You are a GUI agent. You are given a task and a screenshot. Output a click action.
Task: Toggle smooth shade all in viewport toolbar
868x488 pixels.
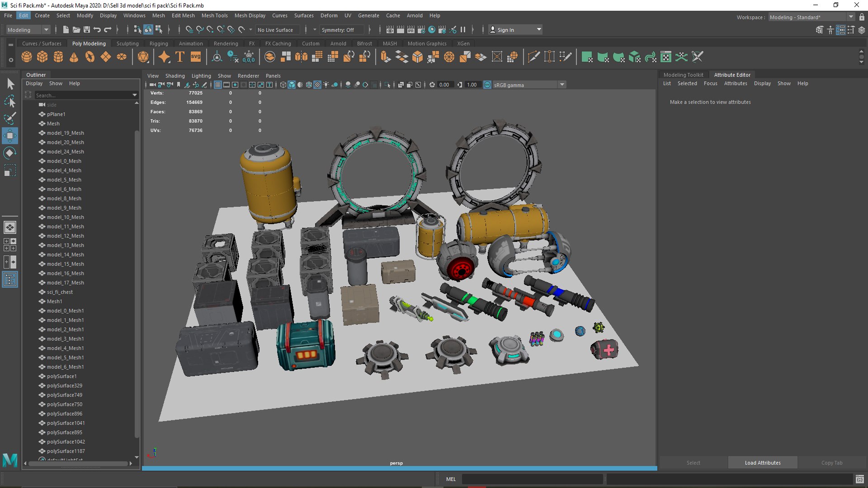[292, 85]
